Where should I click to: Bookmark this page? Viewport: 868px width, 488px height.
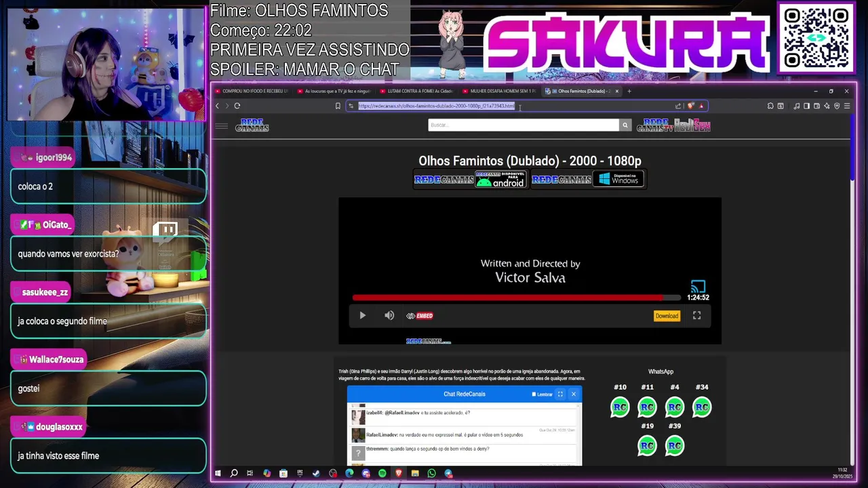pos(338,106)
